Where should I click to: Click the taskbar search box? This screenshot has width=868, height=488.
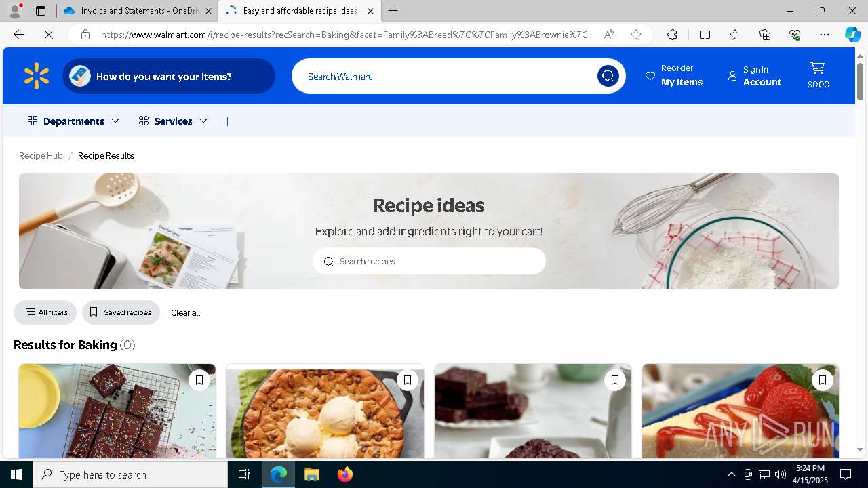130,474
